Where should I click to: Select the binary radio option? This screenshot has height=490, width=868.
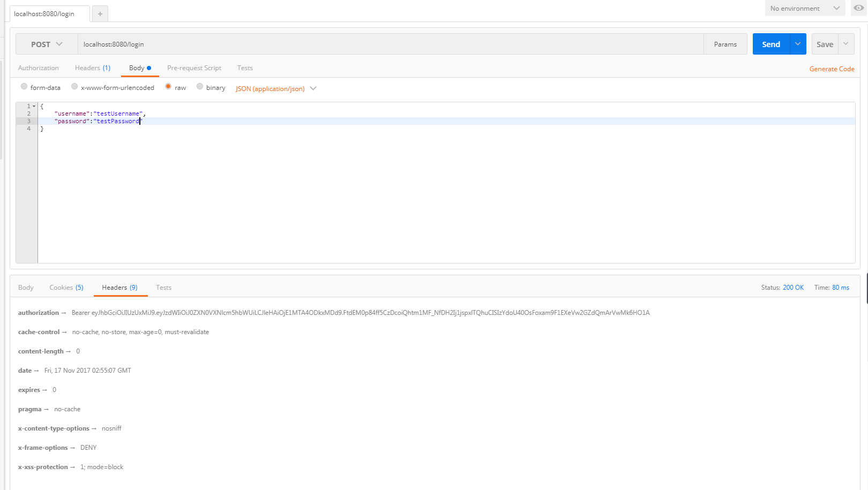coord(200,87)
